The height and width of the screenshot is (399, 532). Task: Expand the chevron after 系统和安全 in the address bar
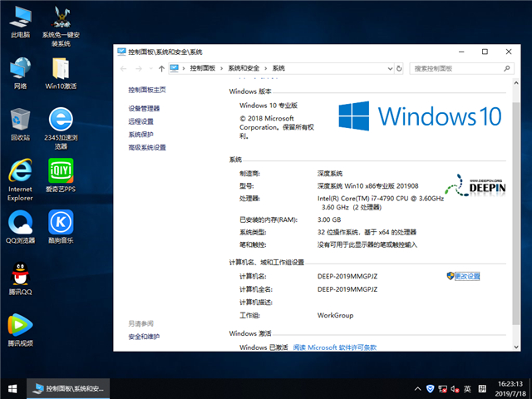point(266,68)
